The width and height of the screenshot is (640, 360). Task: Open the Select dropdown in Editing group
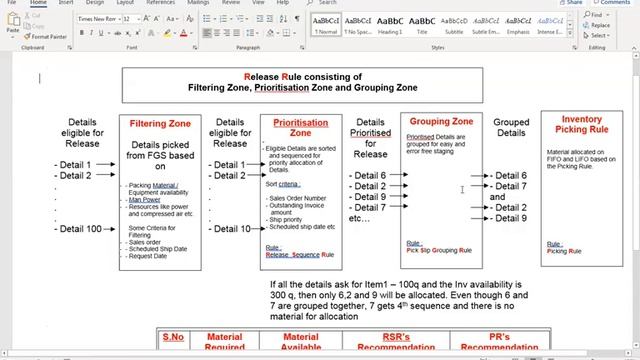596,36
